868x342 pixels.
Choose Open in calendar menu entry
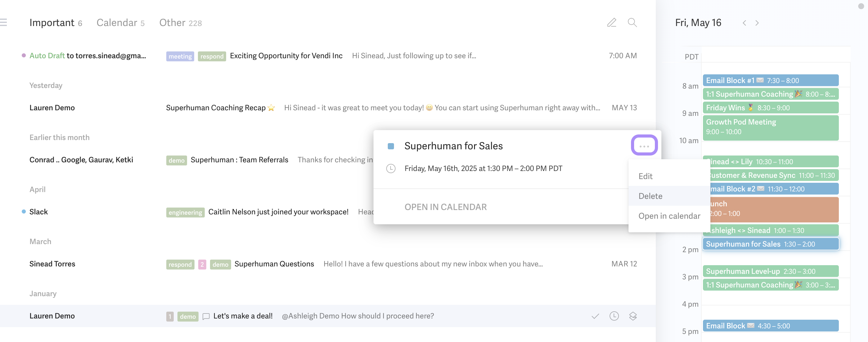(x=669, y=216)
